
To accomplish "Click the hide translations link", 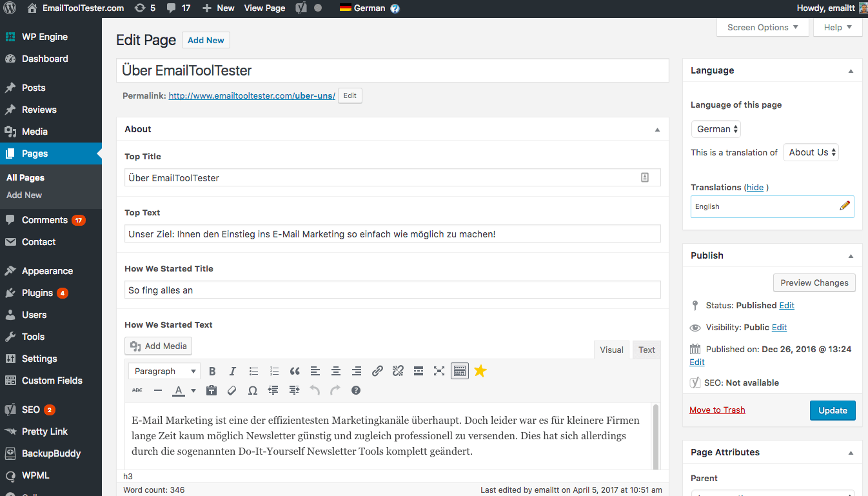I will (x=755, y=187).
